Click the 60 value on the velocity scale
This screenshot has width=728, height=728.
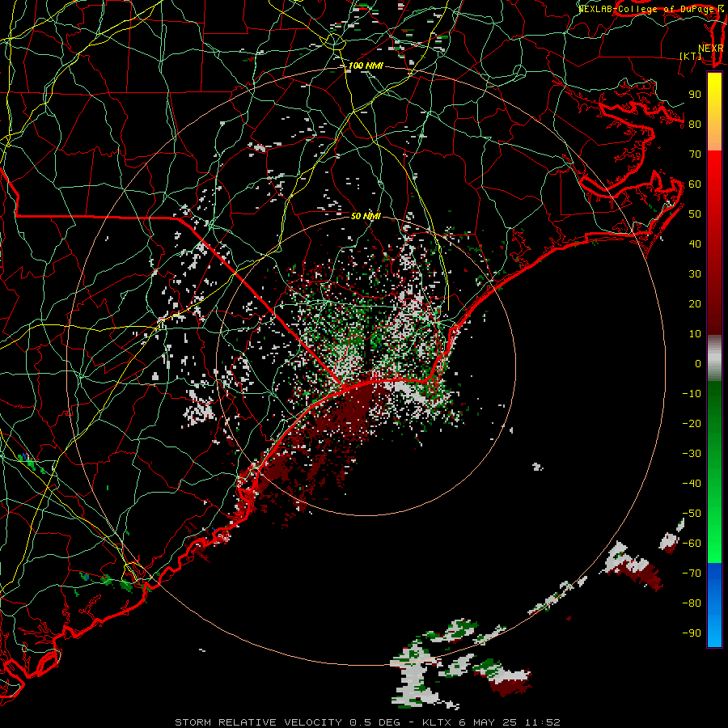coord(695,184)
